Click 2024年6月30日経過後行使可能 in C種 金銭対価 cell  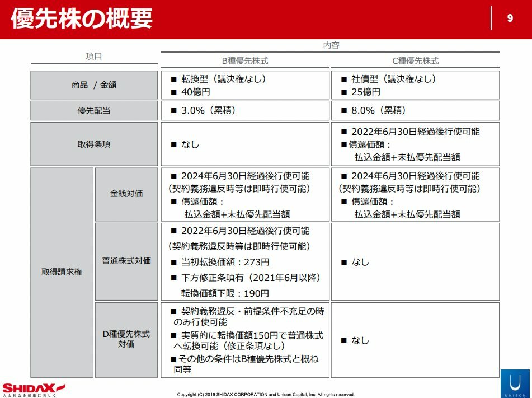point(416,176)
